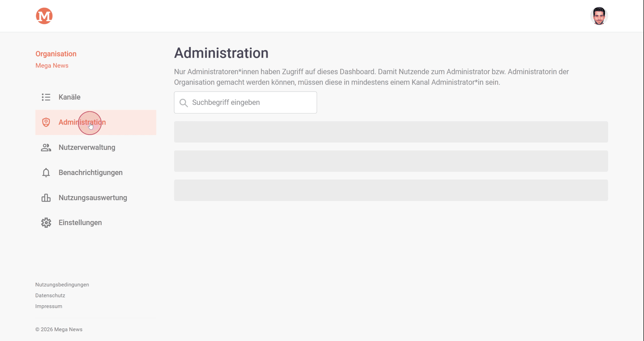Open the user profile avatar
The image size is (644, 341).
click(x=599, y=16)
